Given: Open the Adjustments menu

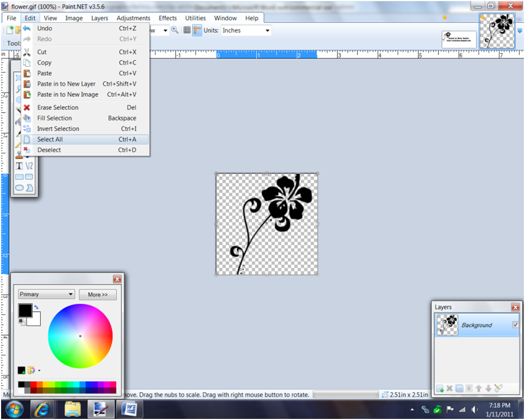Looking at the screenshot, I should click(x=133, y=18).
